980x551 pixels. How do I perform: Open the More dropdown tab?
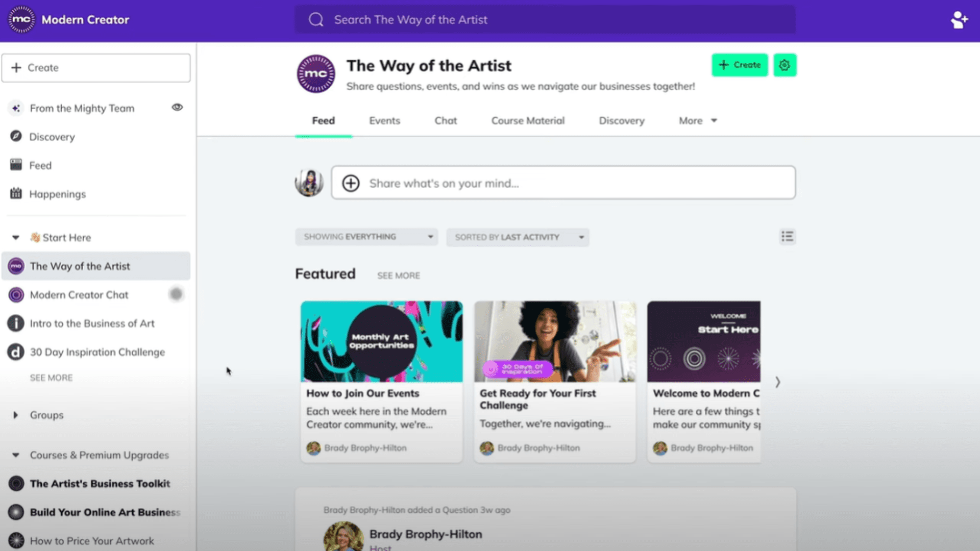[x=697, y=120]
